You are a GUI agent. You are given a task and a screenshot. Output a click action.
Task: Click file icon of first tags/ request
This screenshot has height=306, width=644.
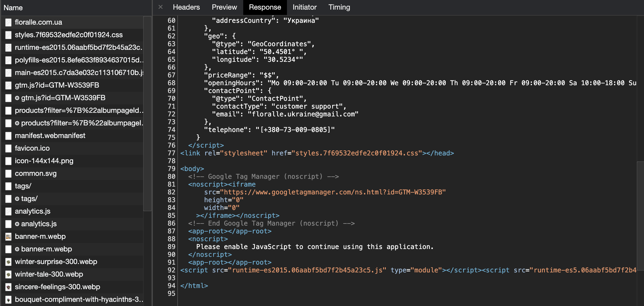click(8, 186)
